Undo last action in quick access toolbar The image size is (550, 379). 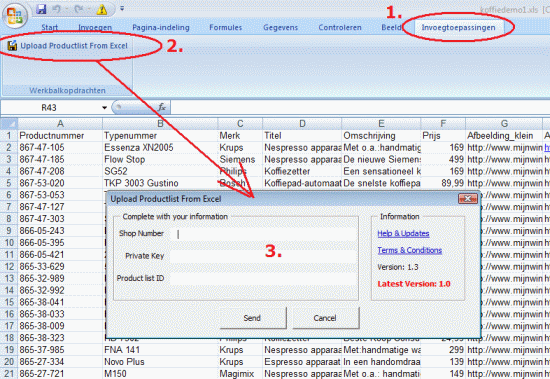pos(57,9)
